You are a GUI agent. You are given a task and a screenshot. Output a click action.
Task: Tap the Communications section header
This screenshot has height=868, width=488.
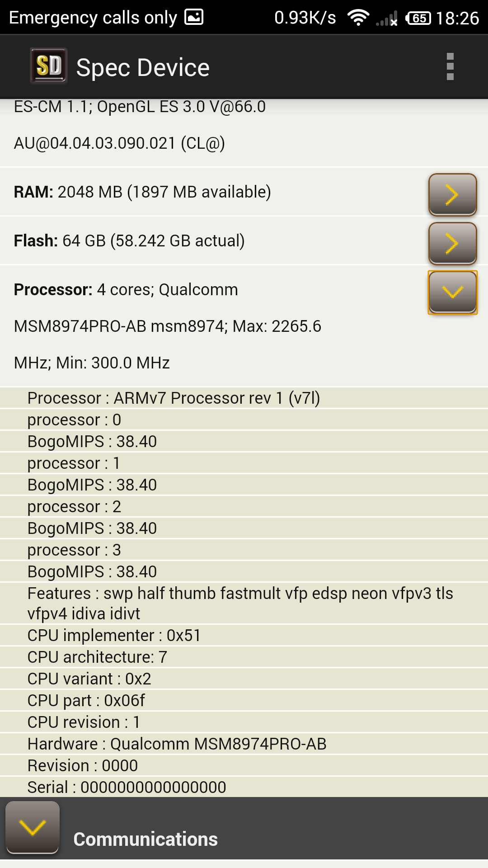click(x=145, y=839)
